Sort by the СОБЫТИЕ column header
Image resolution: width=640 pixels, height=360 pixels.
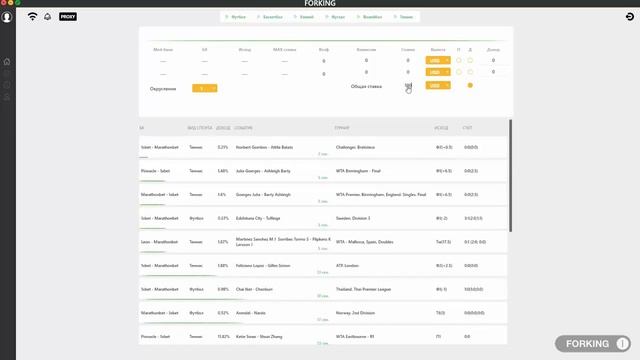(243, 128)
